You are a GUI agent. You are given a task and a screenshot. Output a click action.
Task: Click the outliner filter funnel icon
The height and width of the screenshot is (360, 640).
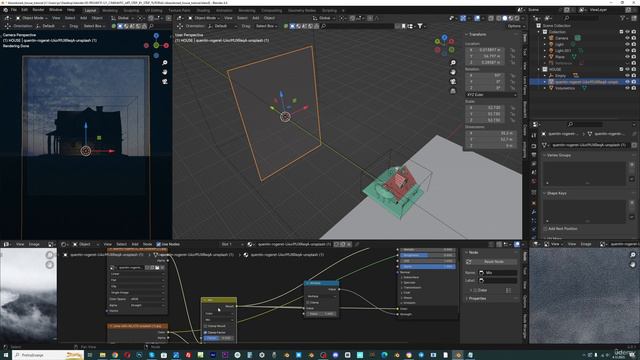622,18
